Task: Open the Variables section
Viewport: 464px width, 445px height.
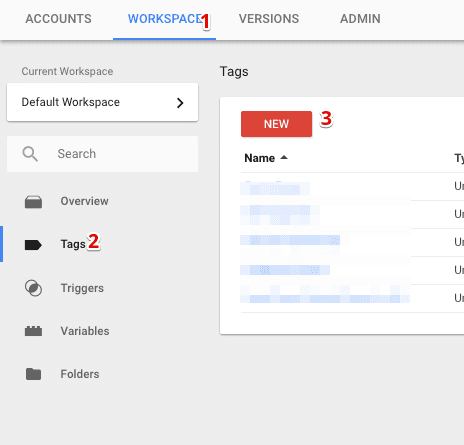Action: coord(85,331)
